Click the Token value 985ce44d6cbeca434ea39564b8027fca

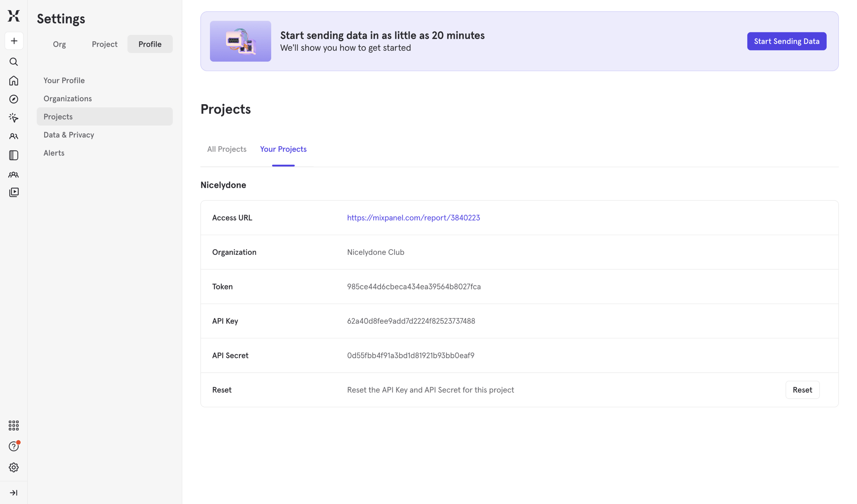[x=414, y=287]
